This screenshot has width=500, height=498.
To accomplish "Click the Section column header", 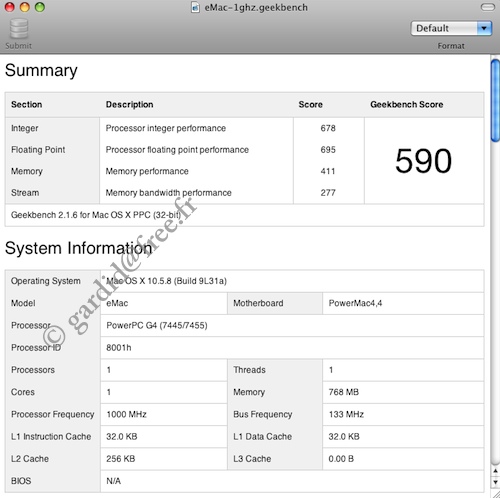I will coord(27,104).
